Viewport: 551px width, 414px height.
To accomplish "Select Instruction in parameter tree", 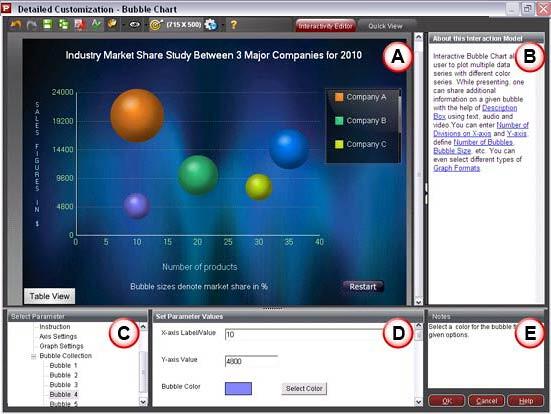I will pyautogui.click(x=55, y=327).
